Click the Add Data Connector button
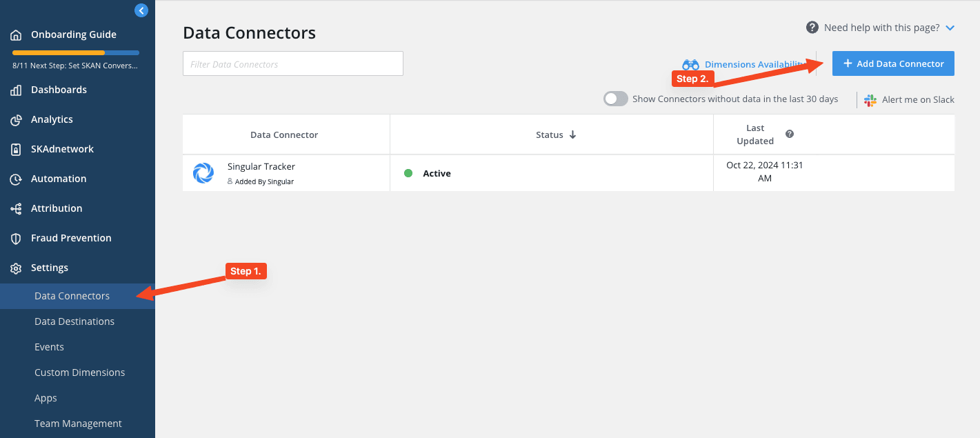The width and height of the screenshot is (980, 438). [893, 63]
